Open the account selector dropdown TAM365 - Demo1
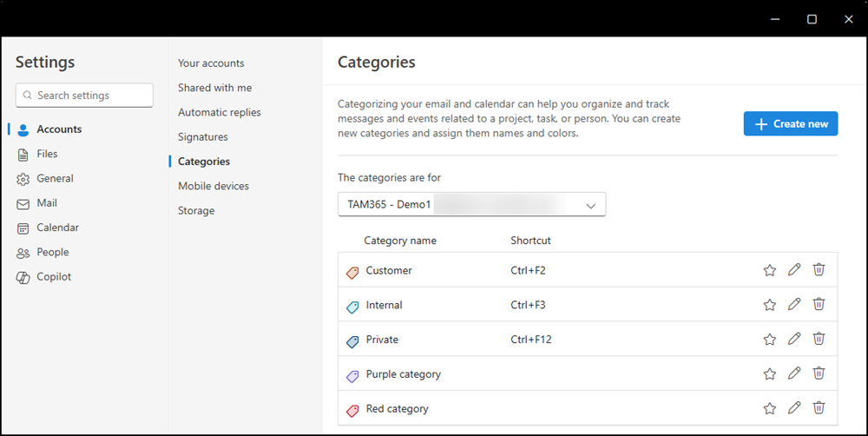 coord(471,204)
